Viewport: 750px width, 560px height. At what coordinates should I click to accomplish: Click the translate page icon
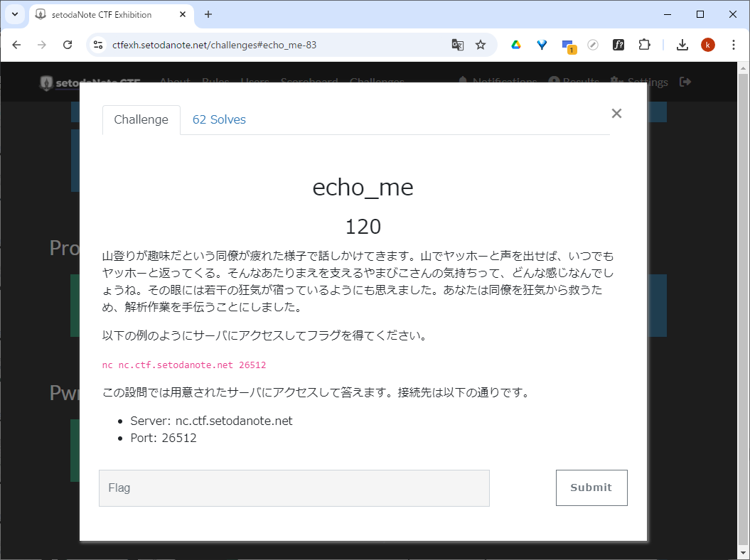458,45
